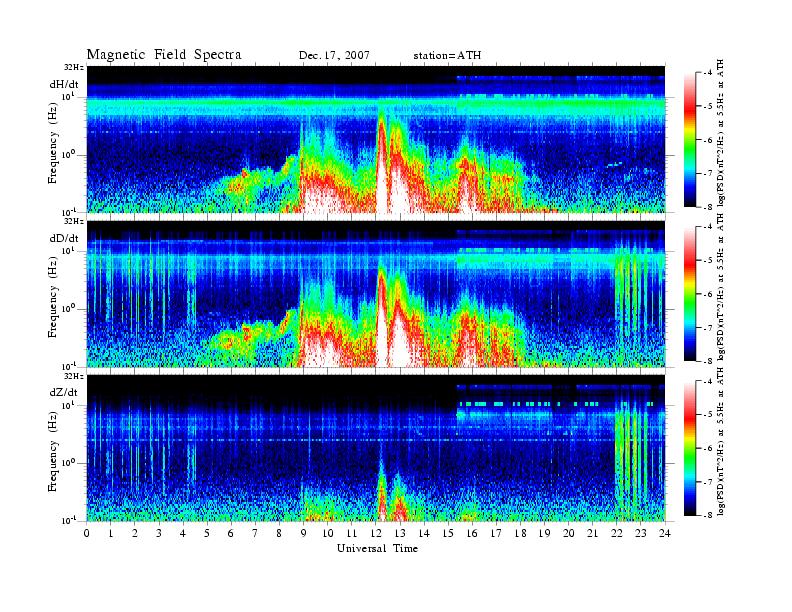Click the 'Magnetic Field Spectra' title
Screen dimensions: 792x612
164,55
